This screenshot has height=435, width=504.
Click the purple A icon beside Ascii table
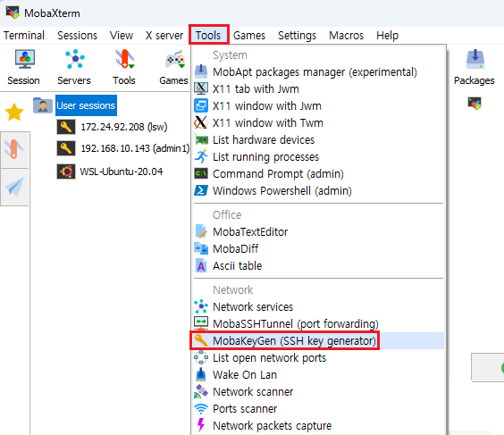click(201, 265)
